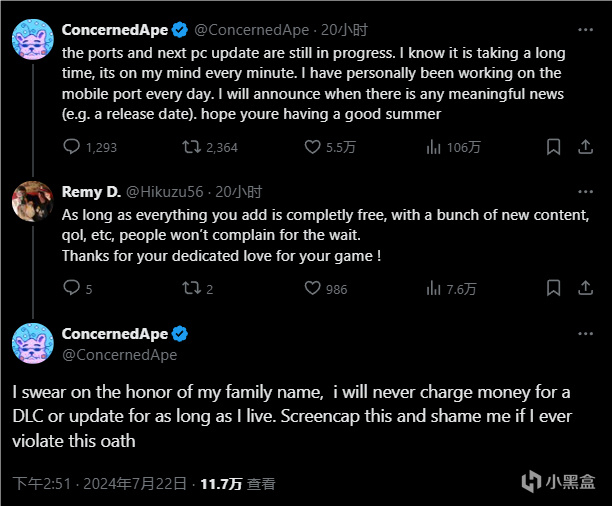Viewport: 613px width, 506px height.
Task: Open ConcernedApe's avatar in the top tweet
Action: pyautogui.click(x=32, y=38)
